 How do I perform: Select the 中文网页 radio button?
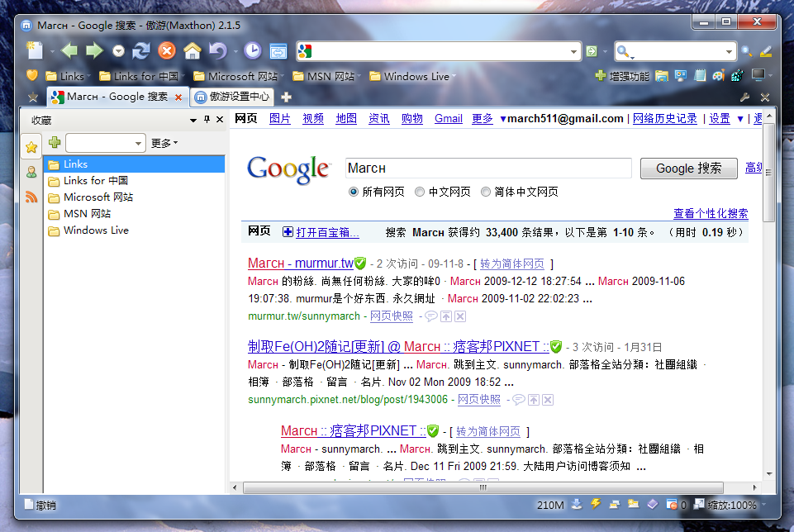[x=419, y=192]
